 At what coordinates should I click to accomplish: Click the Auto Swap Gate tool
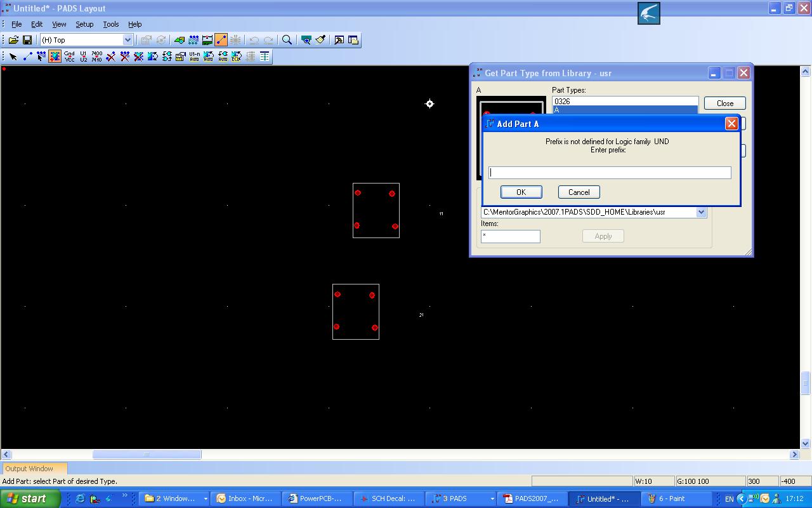pyautogui.click(x=223, y=57)
